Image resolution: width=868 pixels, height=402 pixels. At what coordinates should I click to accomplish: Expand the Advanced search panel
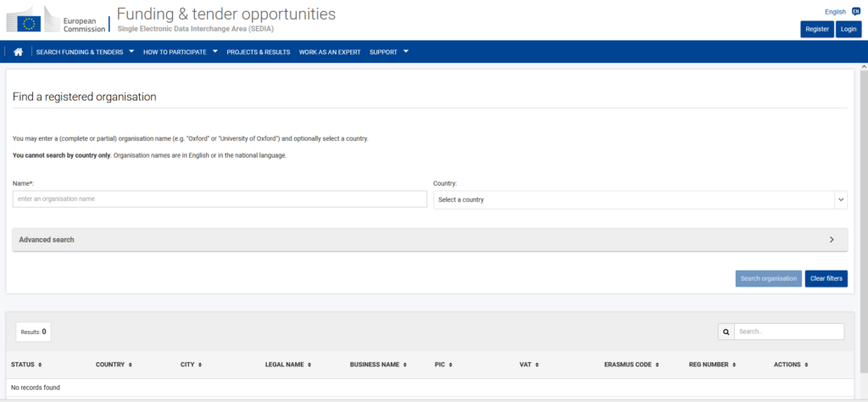click(430, 240)
